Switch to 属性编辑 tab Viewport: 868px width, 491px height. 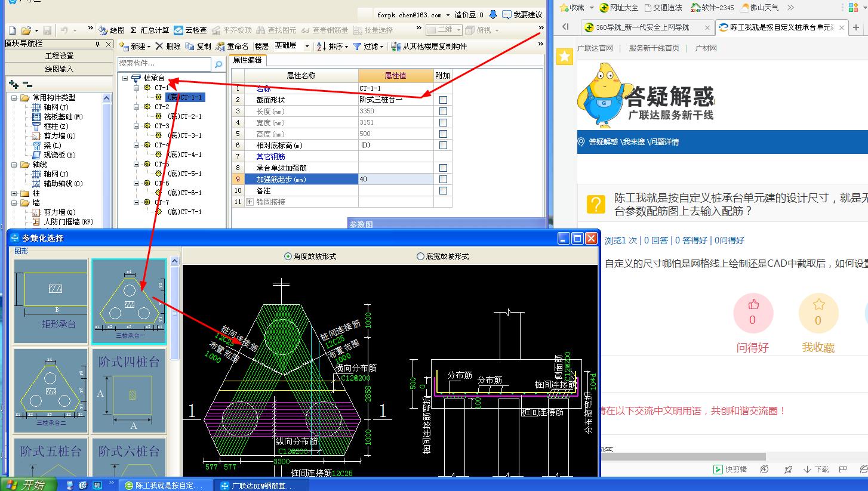(247, 60)
